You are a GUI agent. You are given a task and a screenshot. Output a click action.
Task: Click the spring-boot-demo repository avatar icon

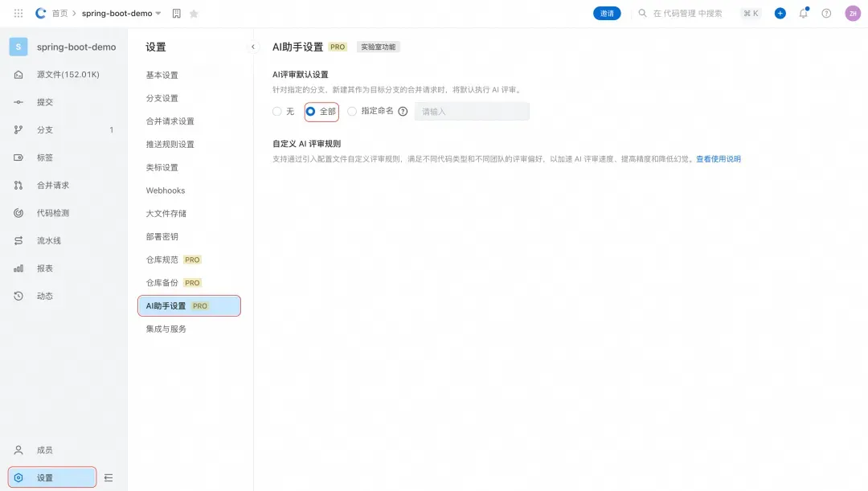click(x=18, y=47)
